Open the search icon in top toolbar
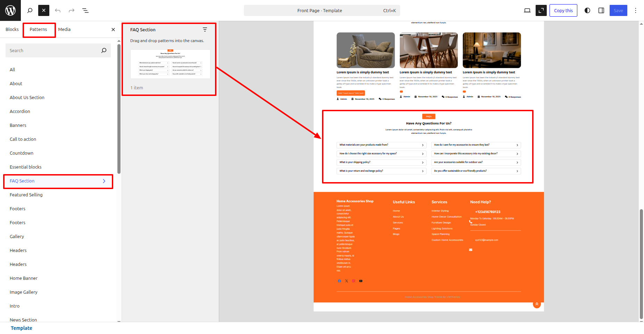Viewport: 644px width, 334px height. [x=30, y=10]
